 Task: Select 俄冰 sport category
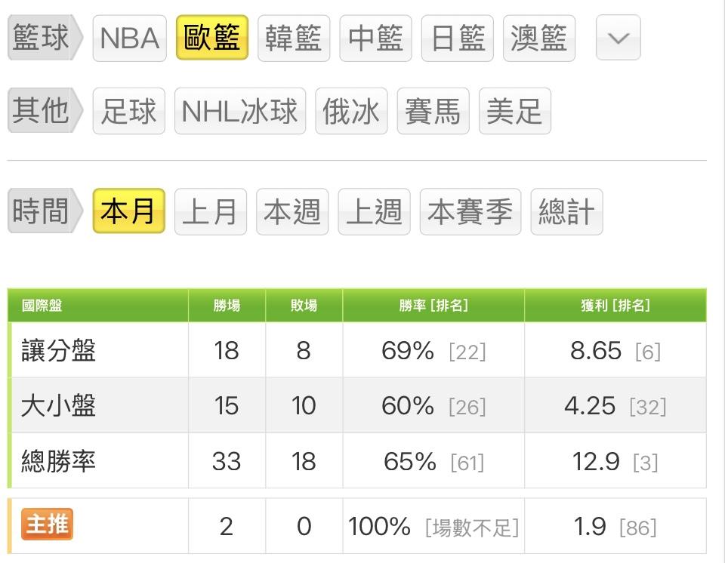tap(351, 111)
